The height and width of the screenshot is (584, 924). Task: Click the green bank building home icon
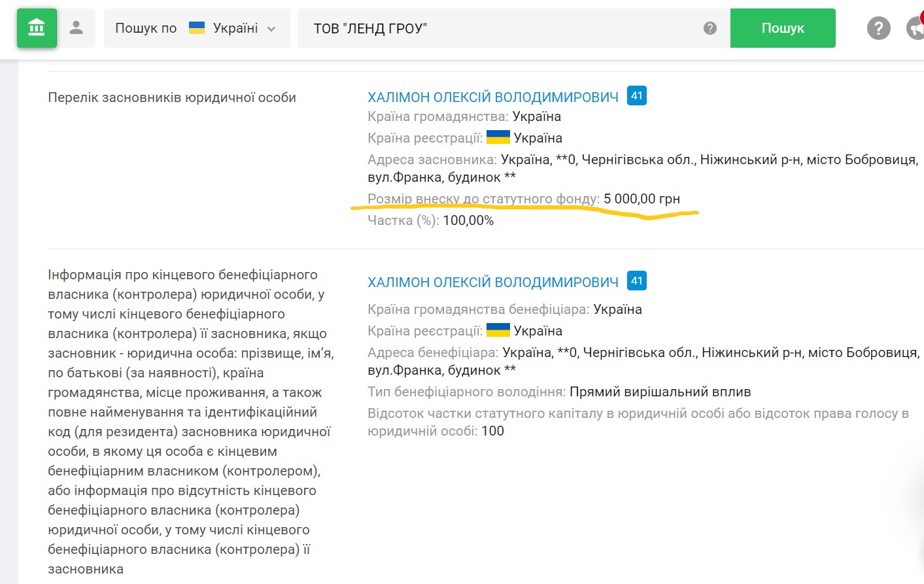(37, 28)
